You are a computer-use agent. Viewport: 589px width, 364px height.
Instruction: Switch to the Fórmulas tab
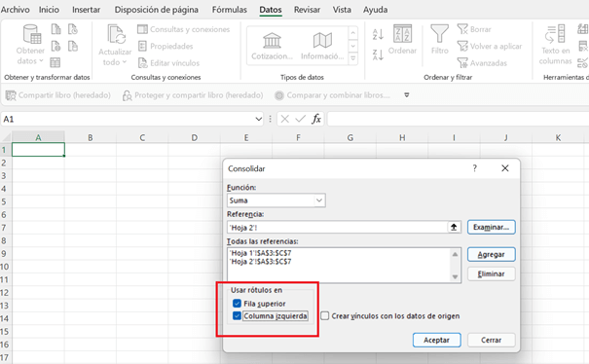[229, 10]
